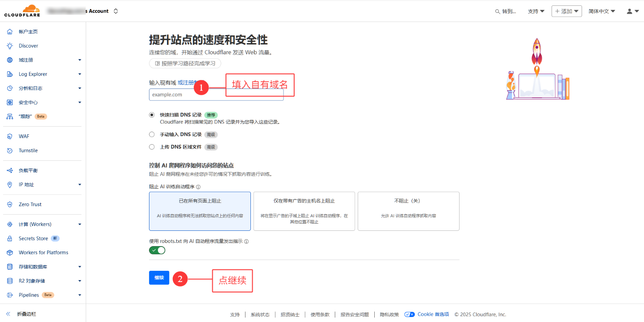The width and height of the screenshot is (644, 322).
Task: Click the Turnstile icon
Action: click(x=10, y=150)
